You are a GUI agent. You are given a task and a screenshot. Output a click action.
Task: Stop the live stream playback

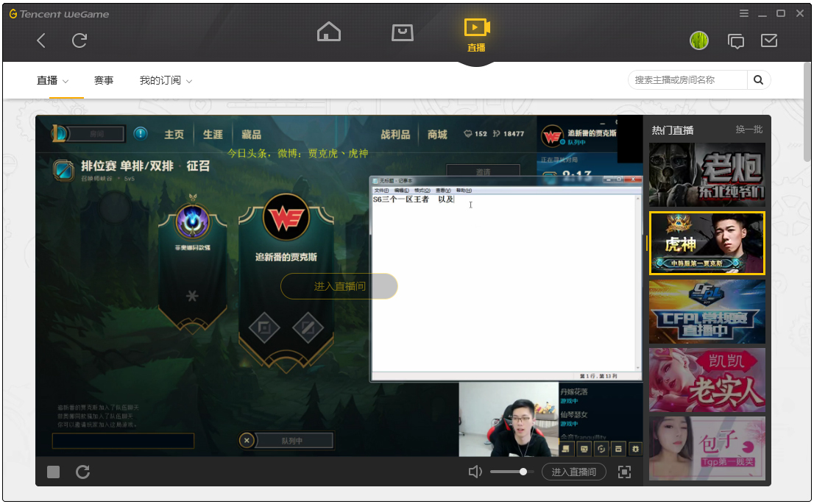(54, 472)
